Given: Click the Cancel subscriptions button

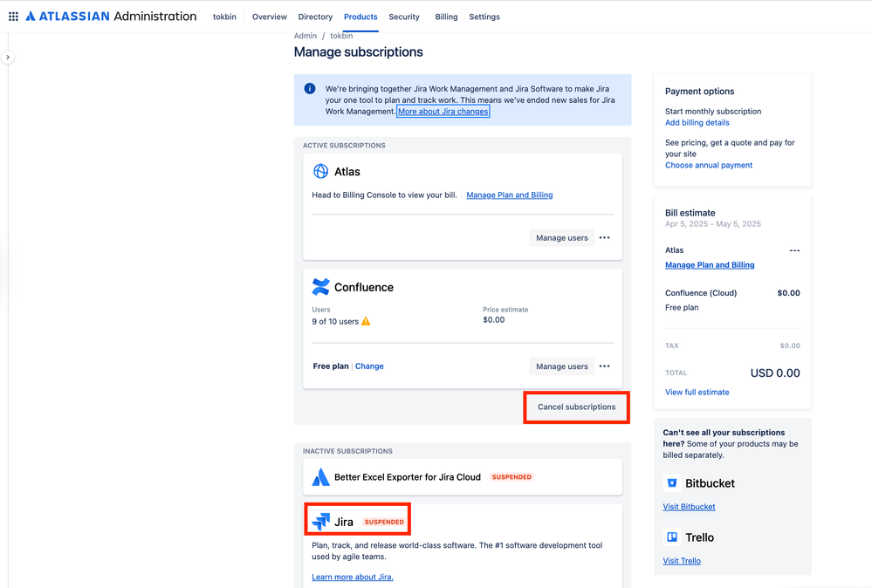Looking at the screenshot, I should [576, 407].
